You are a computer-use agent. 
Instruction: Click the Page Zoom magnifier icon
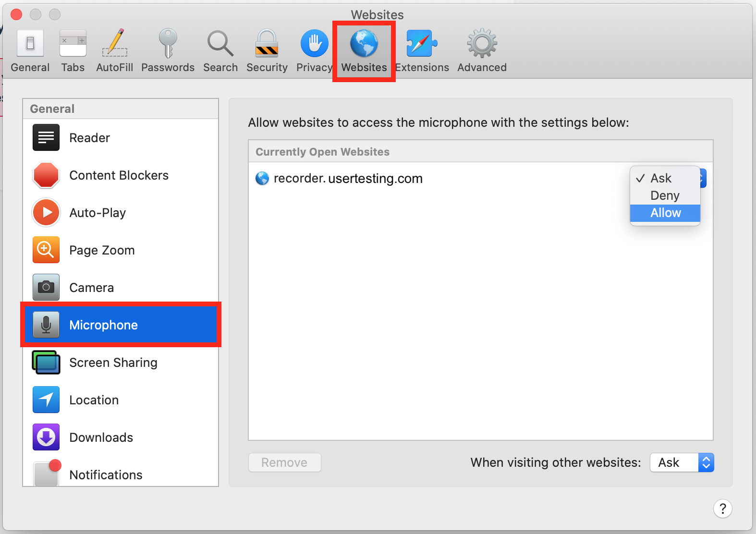coord(46,250)
